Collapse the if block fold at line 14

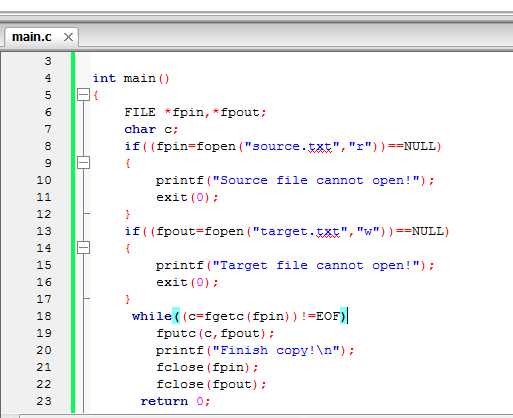[83, 248]
